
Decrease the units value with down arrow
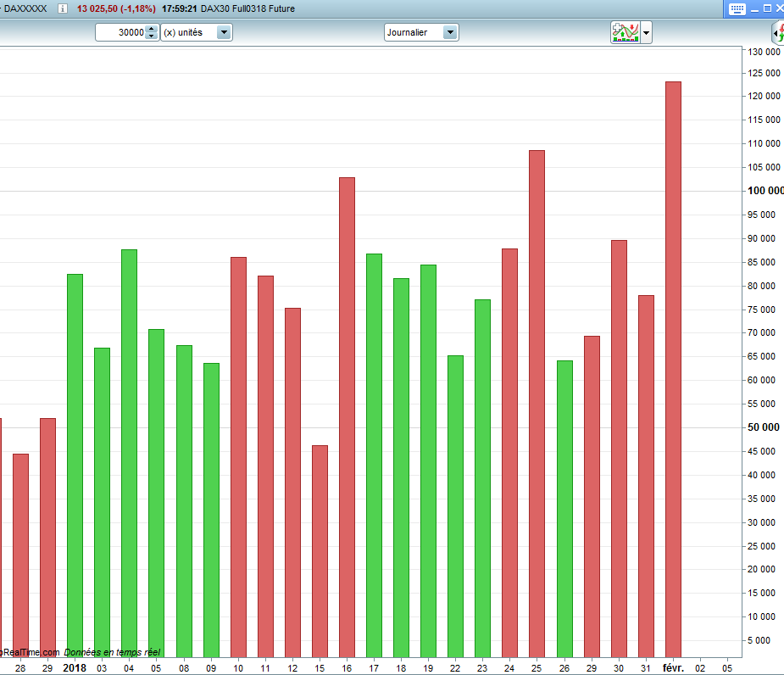(x=152, y=36)
